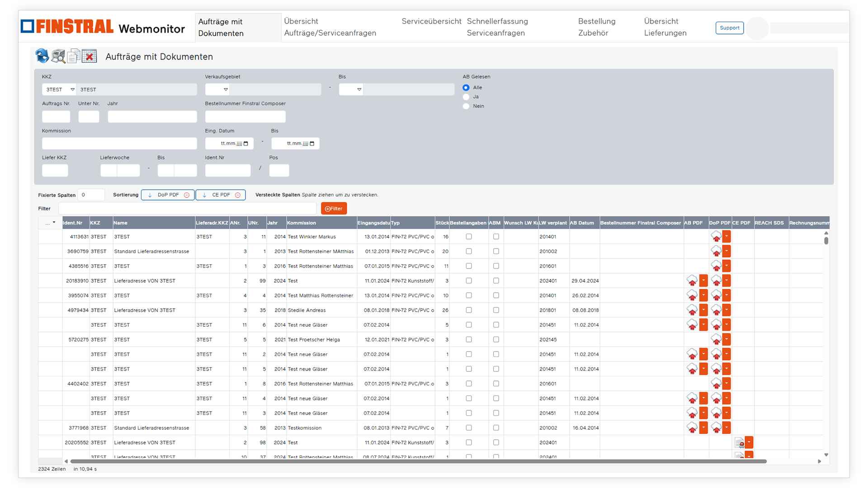Download AB PDF cloud for Ident 4979434

pyautogui.click(x=692, y=310)
